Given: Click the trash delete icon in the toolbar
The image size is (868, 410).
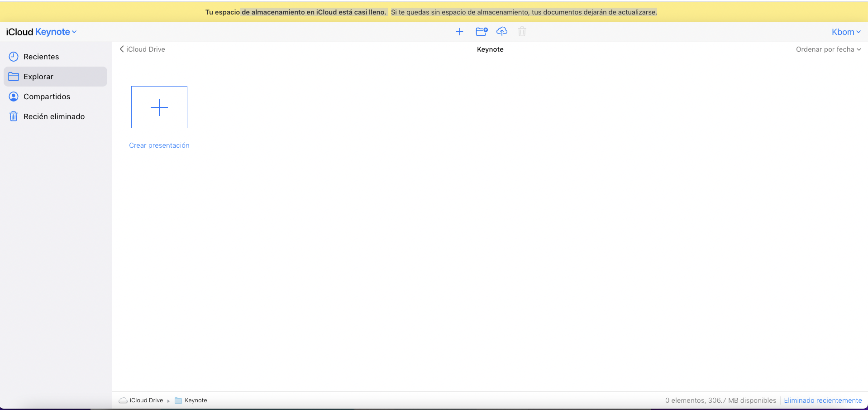Looking at the screenshot, I should 522,31.
